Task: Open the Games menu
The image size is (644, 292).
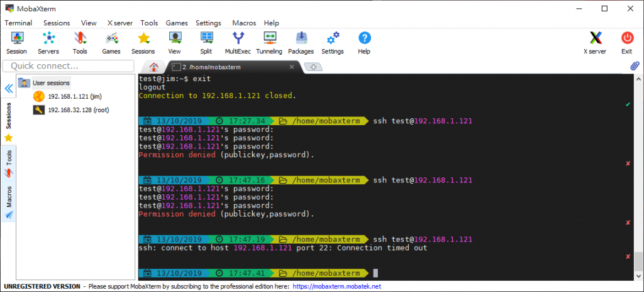Action: click(177, 23)
